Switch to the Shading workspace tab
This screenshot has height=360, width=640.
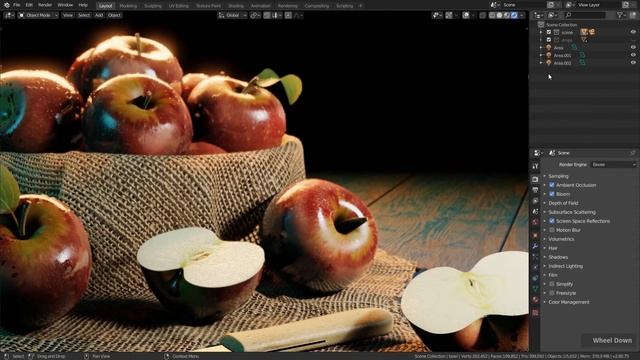click(x=236, y=6)
